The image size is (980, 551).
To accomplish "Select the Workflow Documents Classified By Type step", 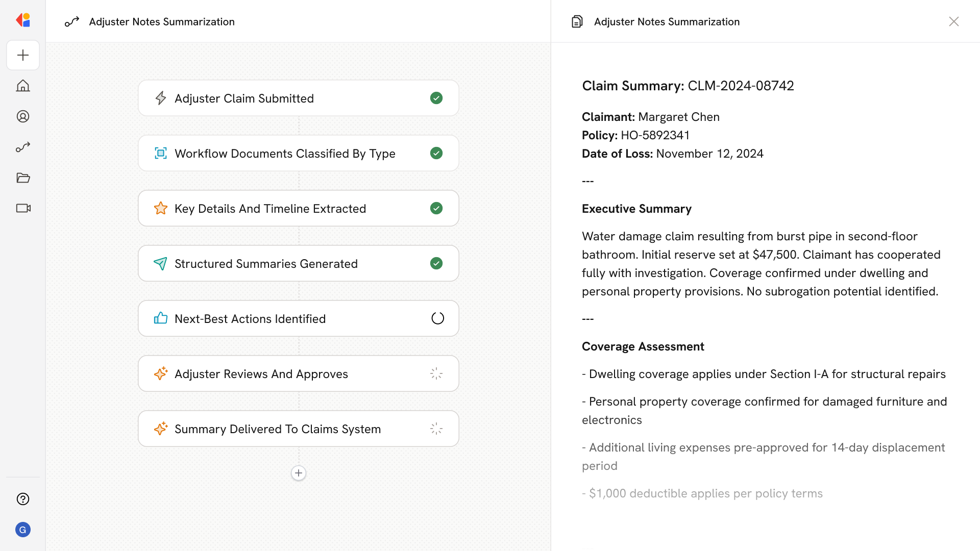I will coord(285,153).
